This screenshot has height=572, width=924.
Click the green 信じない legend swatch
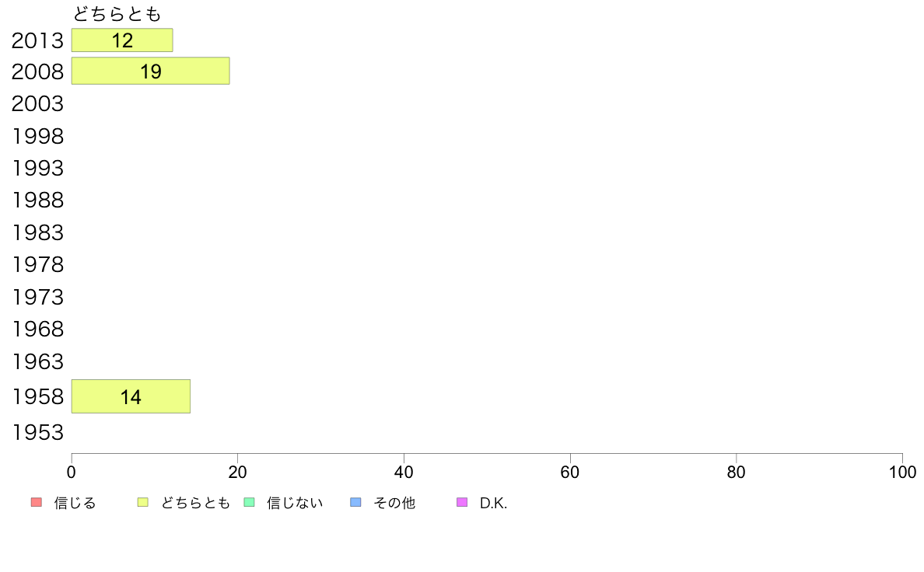(249, 503)
